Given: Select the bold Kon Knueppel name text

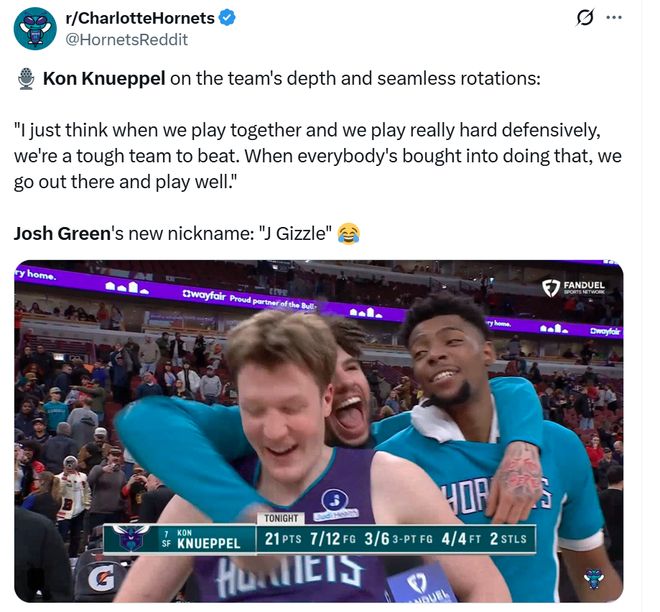Looking at the screenshot, I should pos(104,79).
